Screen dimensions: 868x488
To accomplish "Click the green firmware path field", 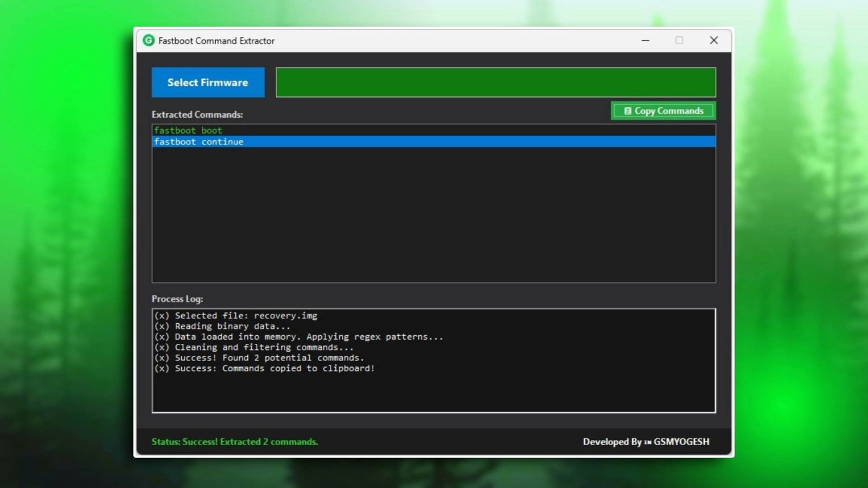I will [495, 82].
